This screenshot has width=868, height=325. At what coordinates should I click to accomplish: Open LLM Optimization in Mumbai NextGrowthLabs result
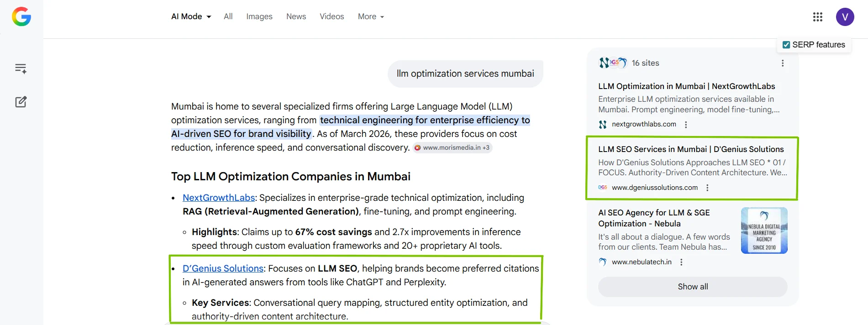[687, 86]
